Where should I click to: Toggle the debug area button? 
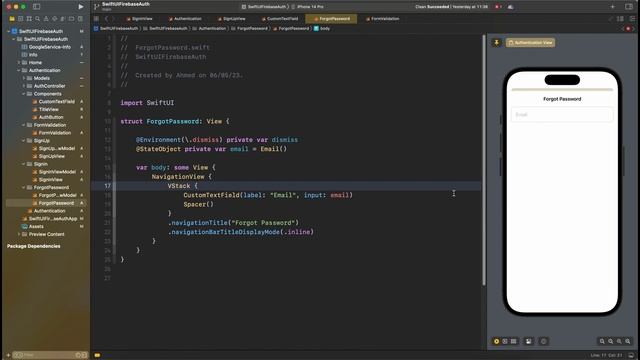(x=631, y=355)
